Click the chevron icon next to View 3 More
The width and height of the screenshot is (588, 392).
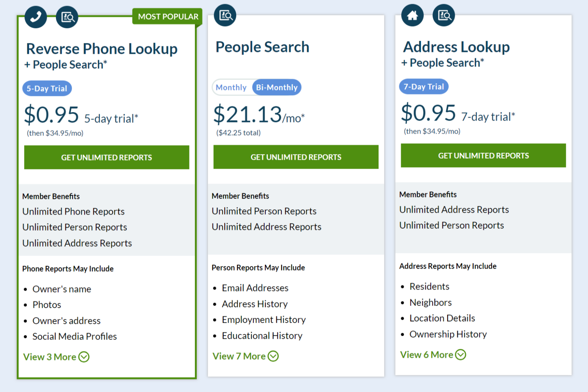(84, 357)
